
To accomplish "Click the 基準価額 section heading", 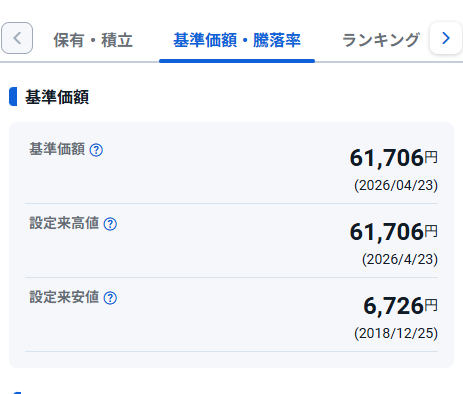I will click(x=57, y=97).
